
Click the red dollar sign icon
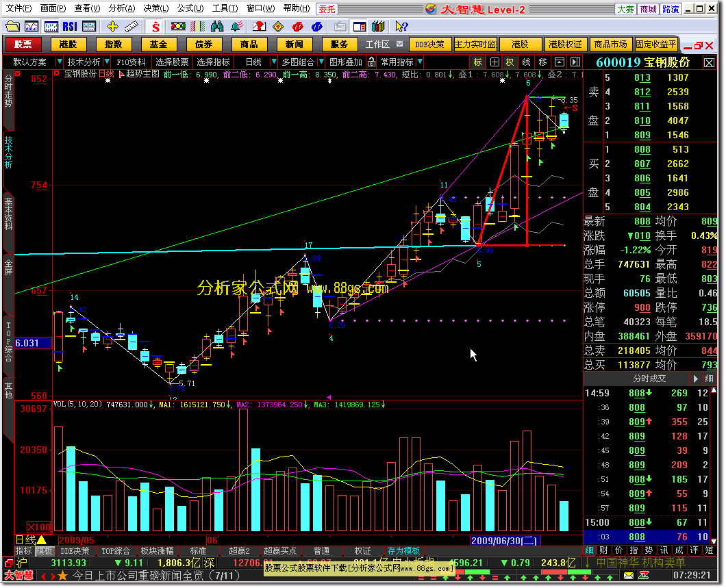[155, 27]
